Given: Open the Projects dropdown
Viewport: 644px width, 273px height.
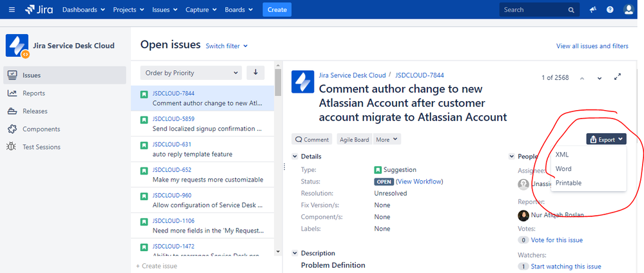Looking at the screenshot, I should point(128,10).
